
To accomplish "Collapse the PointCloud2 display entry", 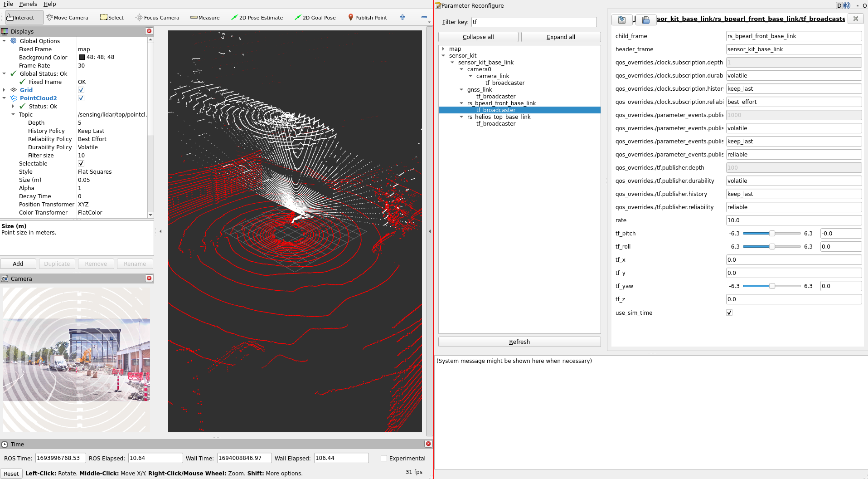I will tap(4, 98).
